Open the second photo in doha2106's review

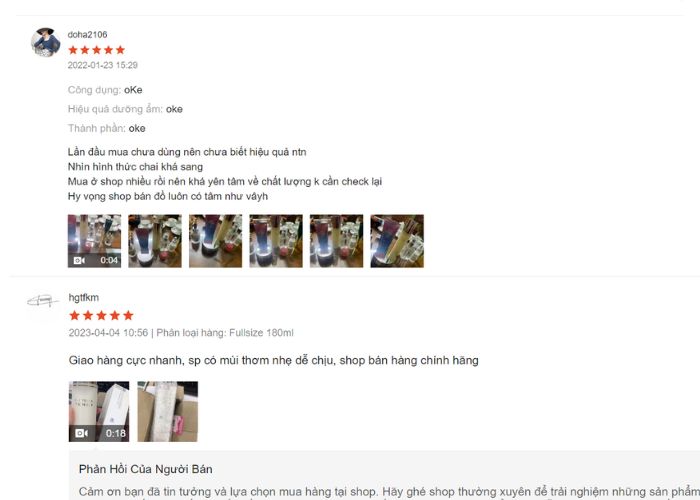pyautogui.click(x=155, y=241)
